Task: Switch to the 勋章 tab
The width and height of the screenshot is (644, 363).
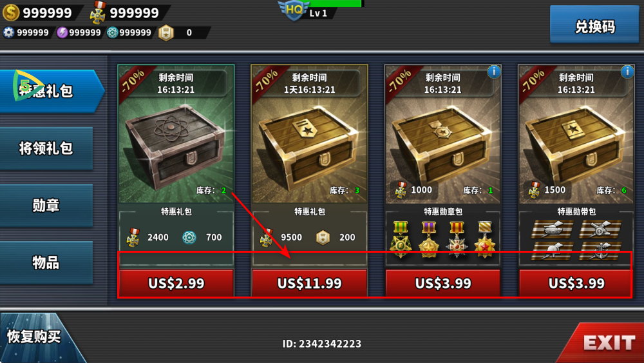Action: (x=46, y=206)
